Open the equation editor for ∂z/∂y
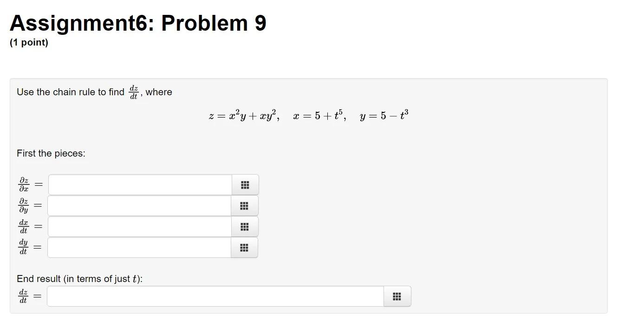The height and width of the screenshot is (328, 644). [x=245, y=205]
